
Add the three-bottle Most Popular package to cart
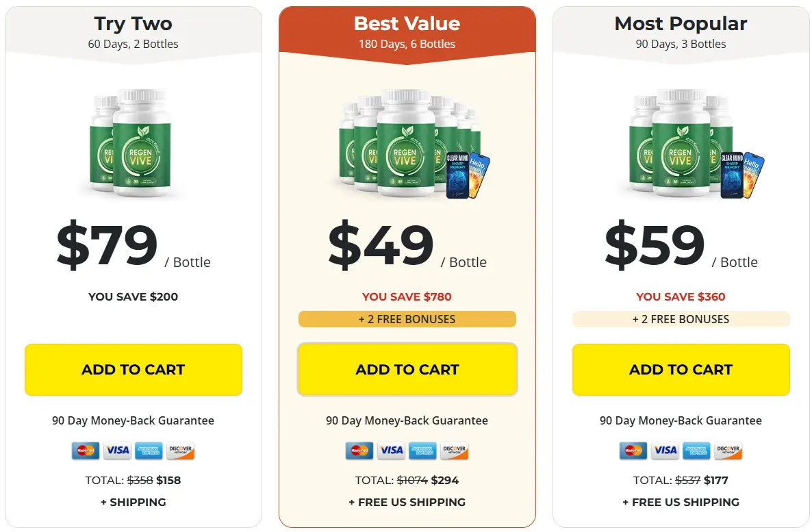pos(681,370)
